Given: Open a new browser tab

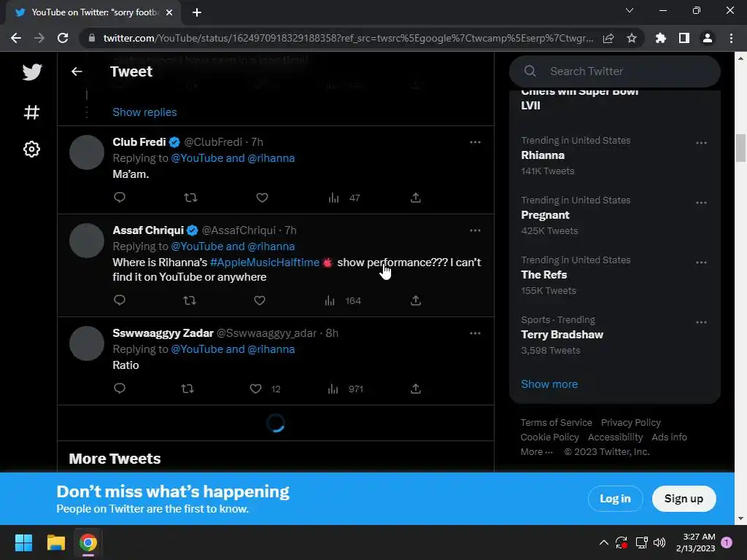Looking at the screenshot, I should click(x=197, y=12).
